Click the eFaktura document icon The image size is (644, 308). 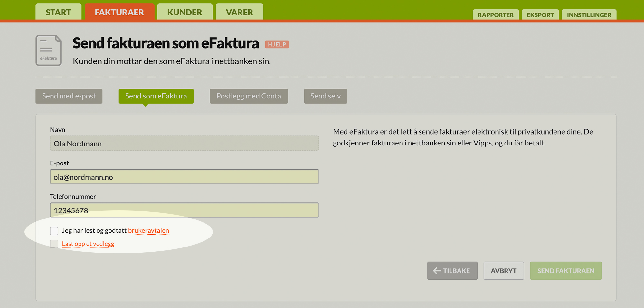pyautogui.click(x=49, y=51)
